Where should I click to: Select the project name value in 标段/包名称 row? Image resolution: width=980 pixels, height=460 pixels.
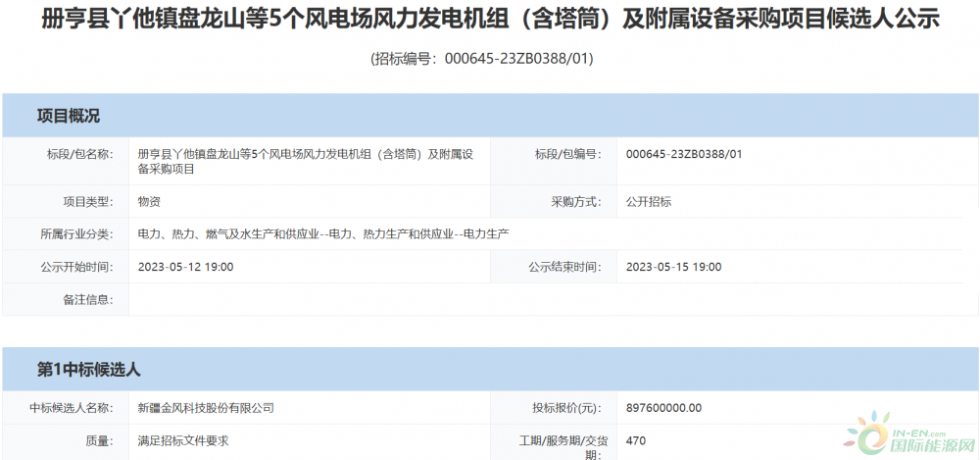(305, 162)
